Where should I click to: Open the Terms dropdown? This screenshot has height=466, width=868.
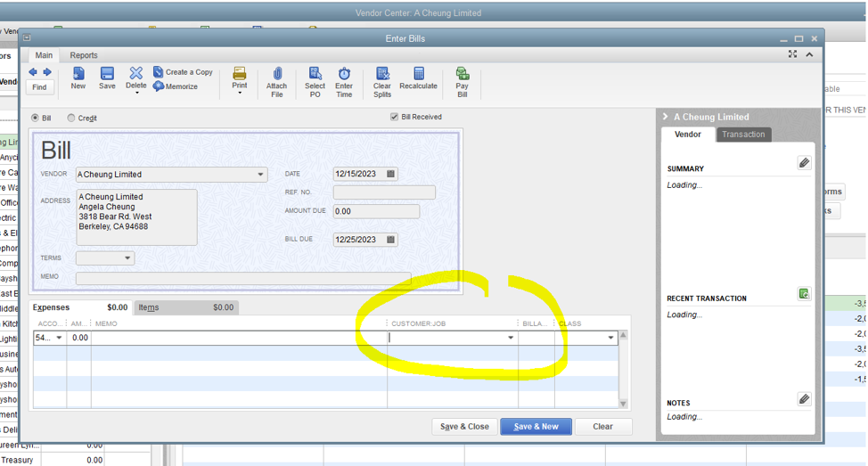pyautogui.click(x=127, y=258)
